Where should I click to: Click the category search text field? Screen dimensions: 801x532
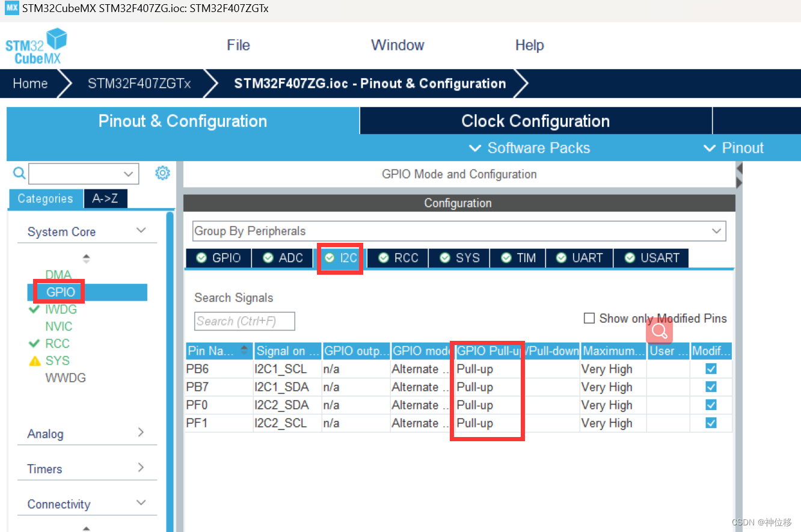click(x=75, y=174)
